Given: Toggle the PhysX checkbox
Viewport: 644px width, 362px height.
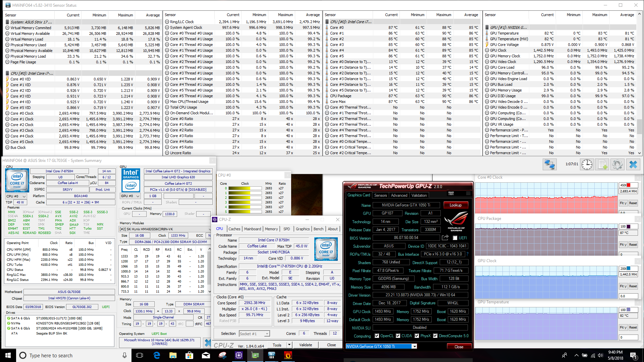Looking at the screenshot, I should coord(417,336).
